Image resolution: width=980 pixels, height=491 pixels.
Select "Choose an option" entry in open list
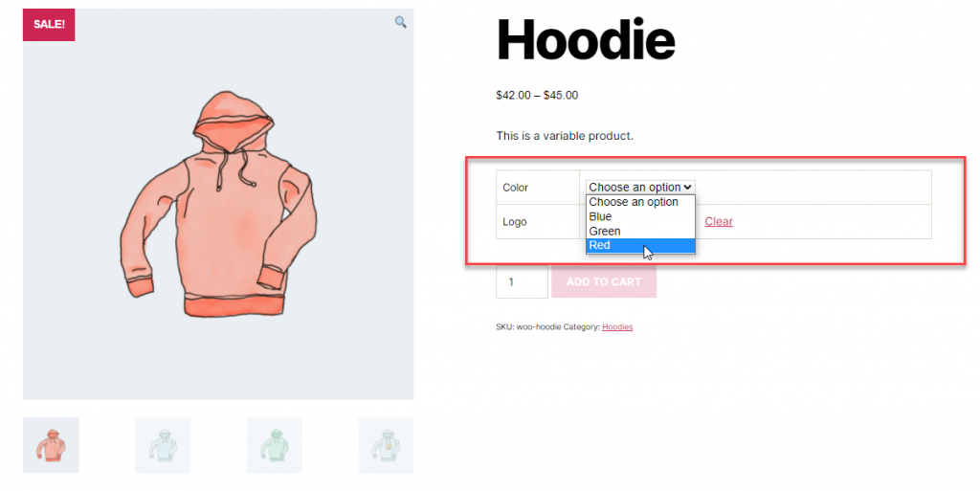tap(640, 202)
